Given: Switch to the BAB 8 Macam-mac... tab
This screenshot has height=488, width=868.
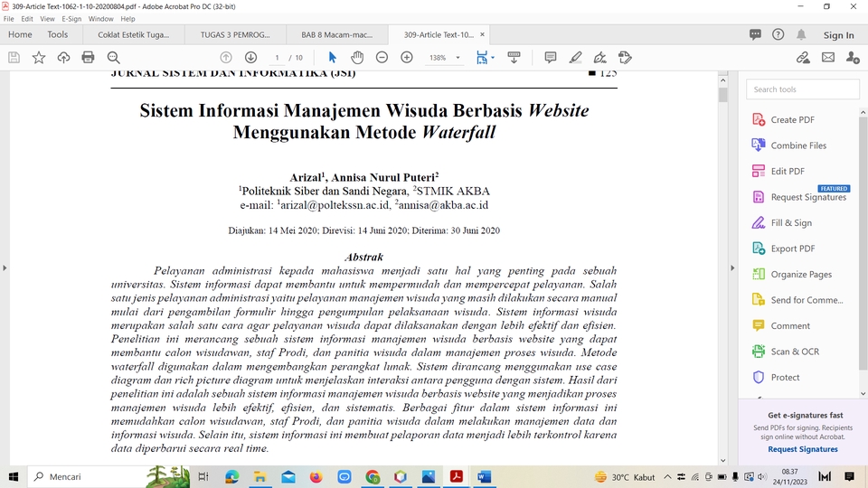Looking at the screenshot, I should [336, 34].
